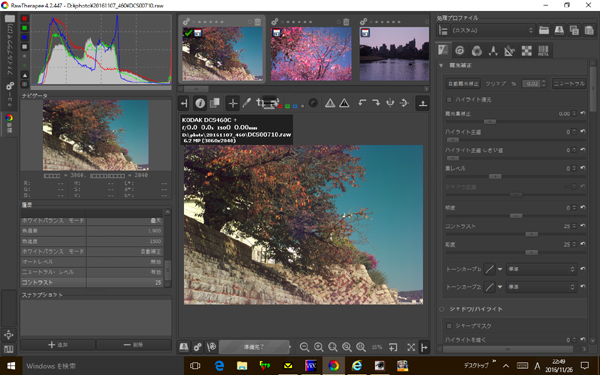
Task: Toggle clipped shadow indication triangle
Action: 330,103
